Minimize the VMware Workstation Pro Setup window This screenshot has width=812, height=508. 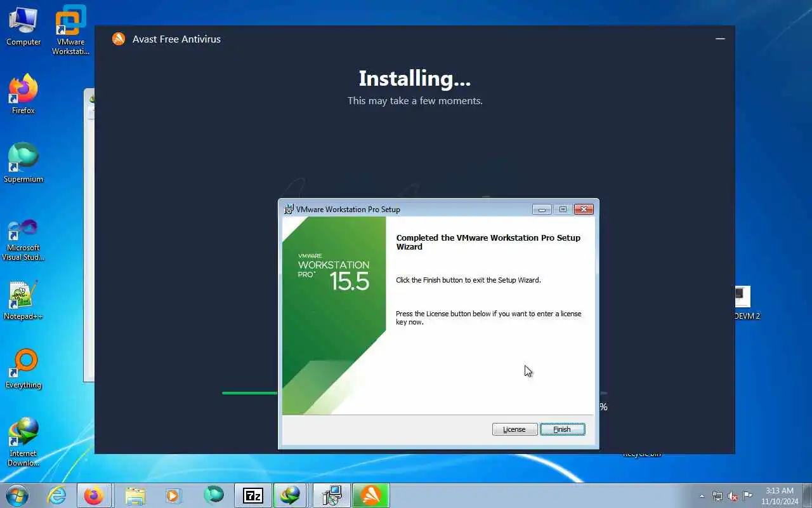click(x=542, y=210)
